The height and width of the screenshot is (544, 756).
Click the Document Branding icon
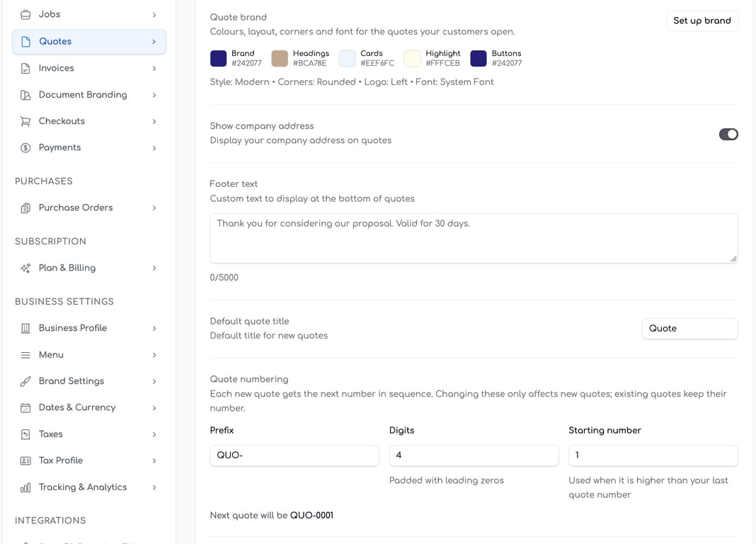pyautogui.click(x=25, y=95)
